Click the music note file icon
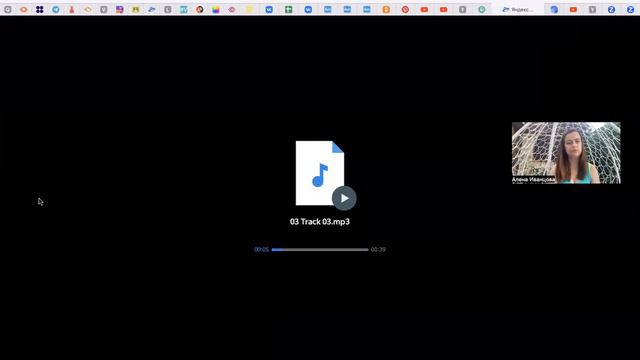640x360 pixels. (320, 173)
